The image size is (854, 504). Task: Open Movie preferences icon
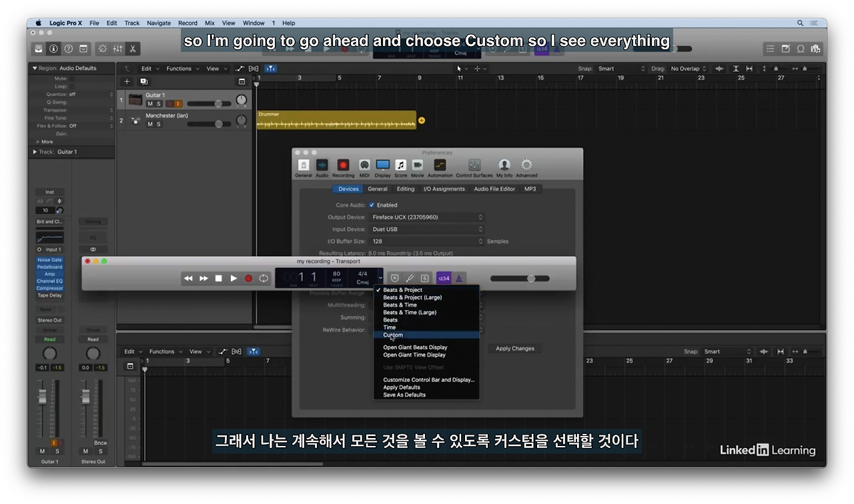coord(418,168)
